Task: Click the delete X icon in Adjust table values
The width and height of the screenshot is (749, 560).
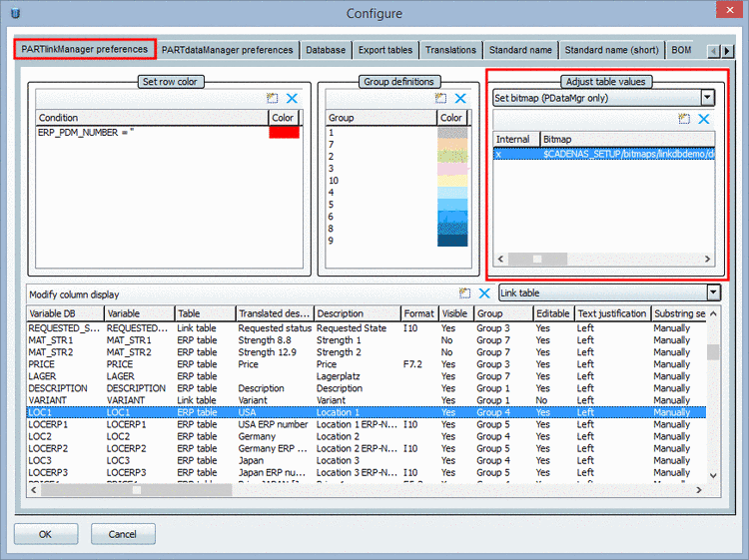Action: coord(704,119)
